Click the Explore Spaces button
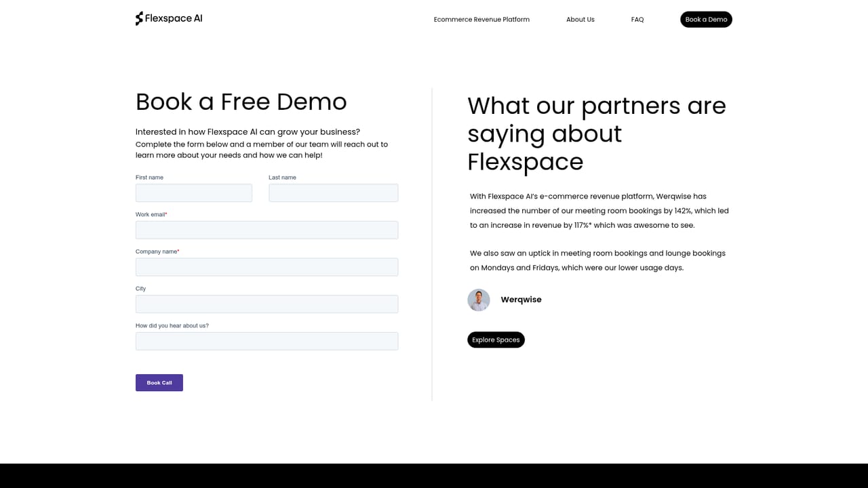 tap(496, 340)
